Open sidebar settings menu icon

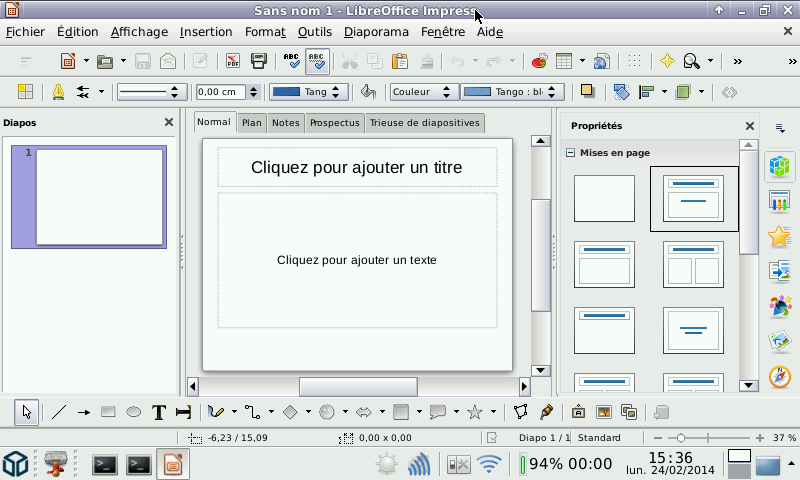click(780, 128)
